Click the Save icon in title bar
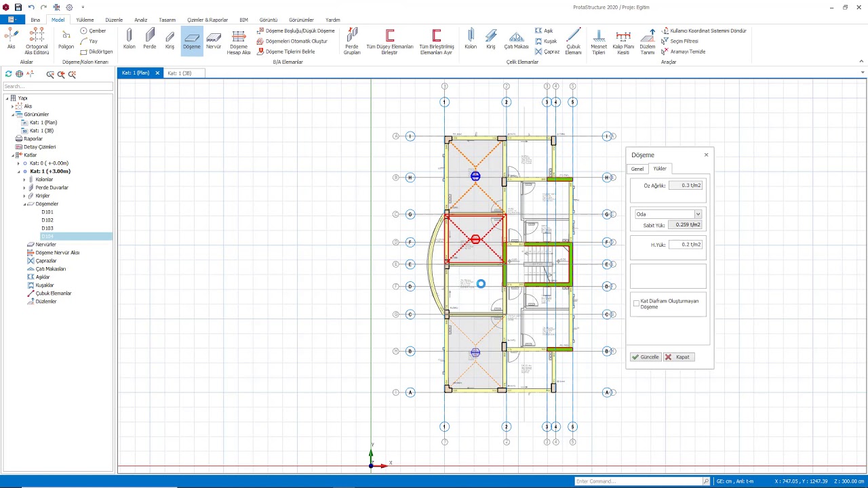 point(18,7)
